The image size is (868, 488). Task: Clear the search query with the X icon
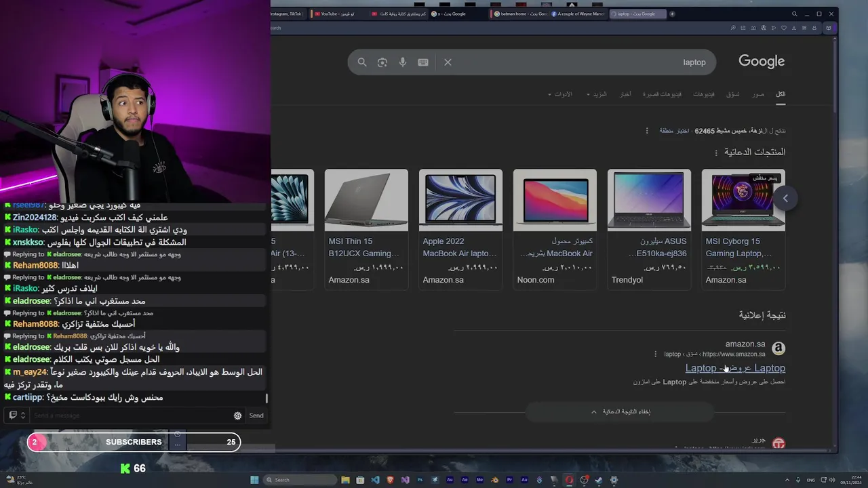click(x=448, y=62)
